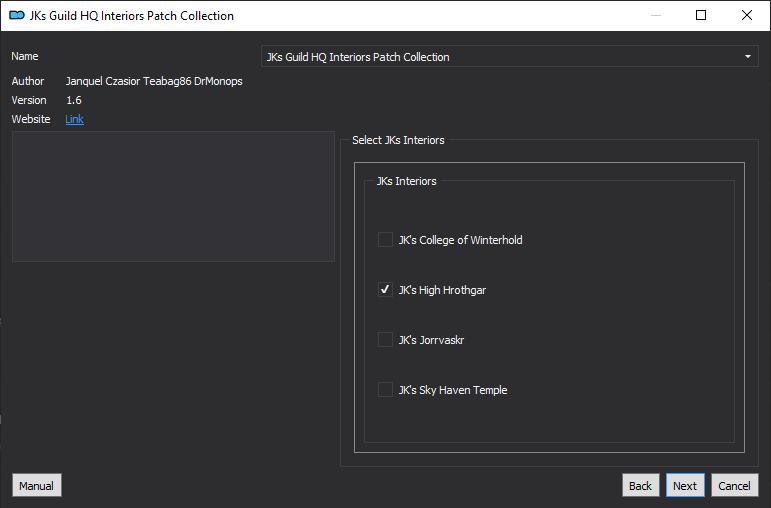This screenshot has width=771, height=508.
Task: Maximize the installer window
Action: [701, 15]
